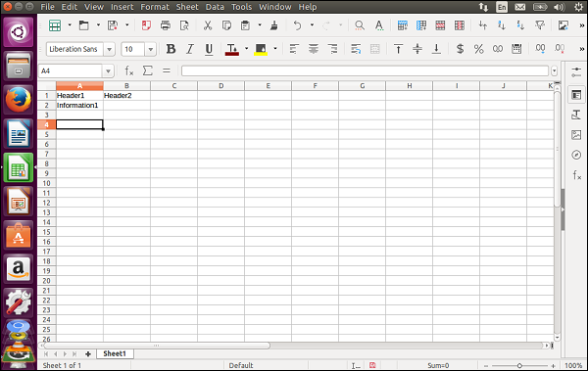The width and height of the screenshot is (588, 371).
Task: Add a new sheet with plus button
Action: tap(88, 353)
